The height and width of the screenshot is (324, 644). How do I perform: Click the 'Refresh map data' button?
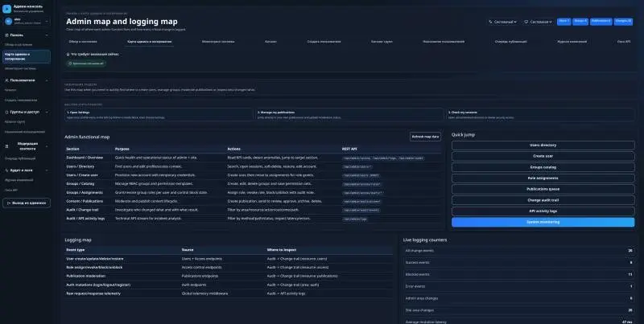coord(426,137)
